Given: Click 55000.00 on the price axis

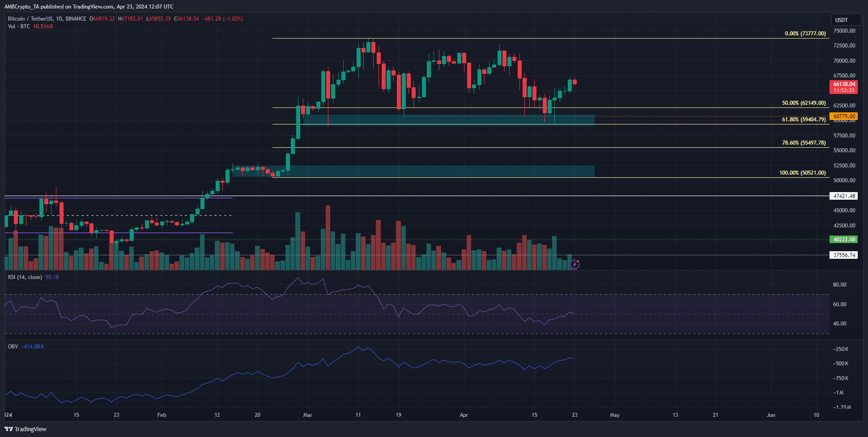Looking at the screenshot, I should (844, 150).
